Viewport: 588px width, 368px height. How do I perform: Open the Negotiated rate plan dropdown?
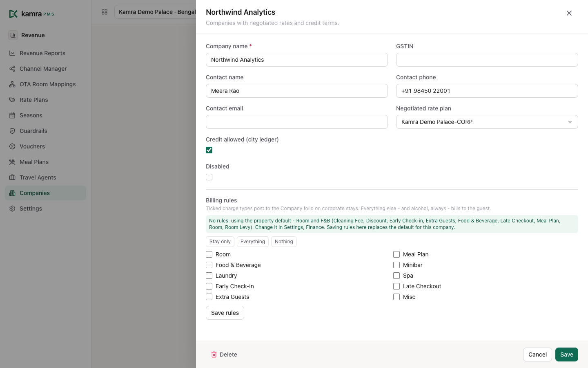pos(487,122)
